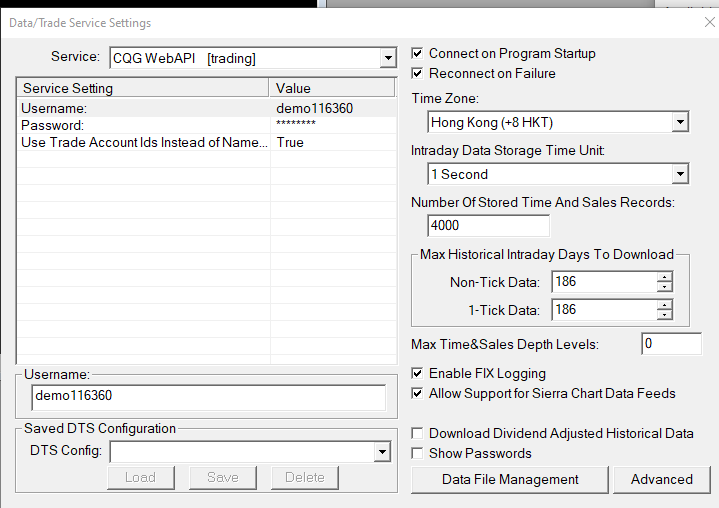Expand the Time Zone dropdown
The width and height of the screenshot is (719, 508).
[x=680, y=122]
